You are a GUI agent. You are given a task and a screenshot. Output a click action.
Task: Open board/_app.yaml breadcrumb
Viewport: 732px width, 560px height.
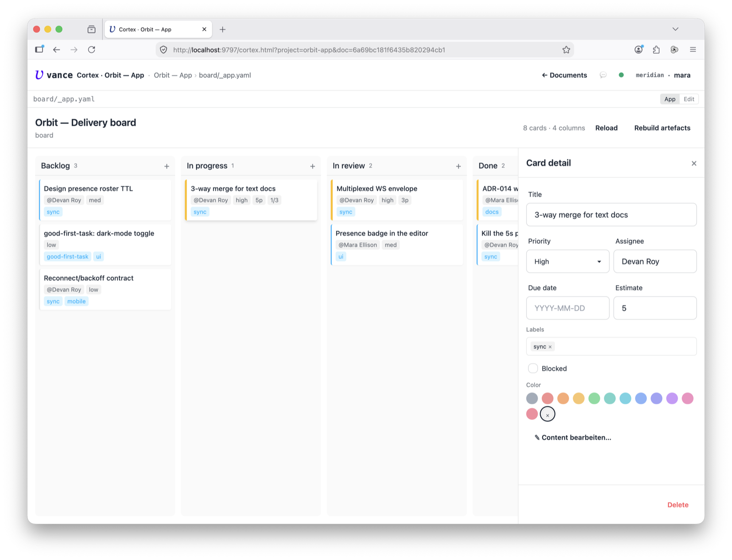click(x=225, y=75)
